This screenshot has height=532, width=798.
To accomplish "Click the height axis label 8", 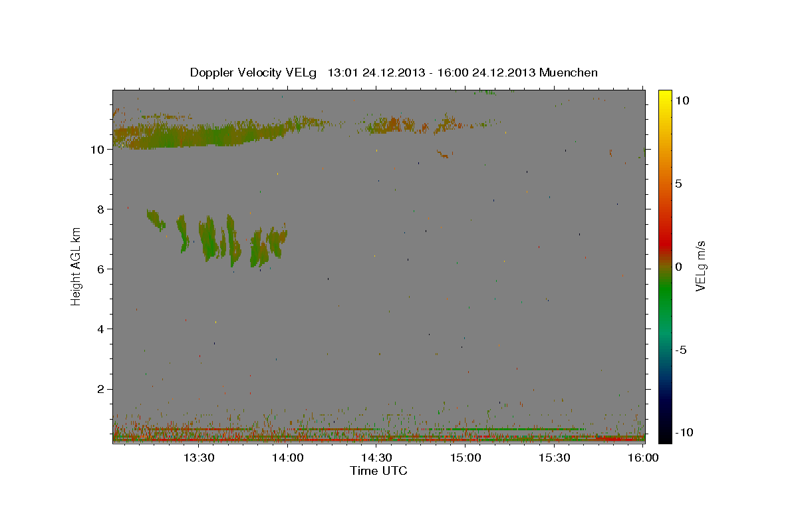I will click(102, 209).
